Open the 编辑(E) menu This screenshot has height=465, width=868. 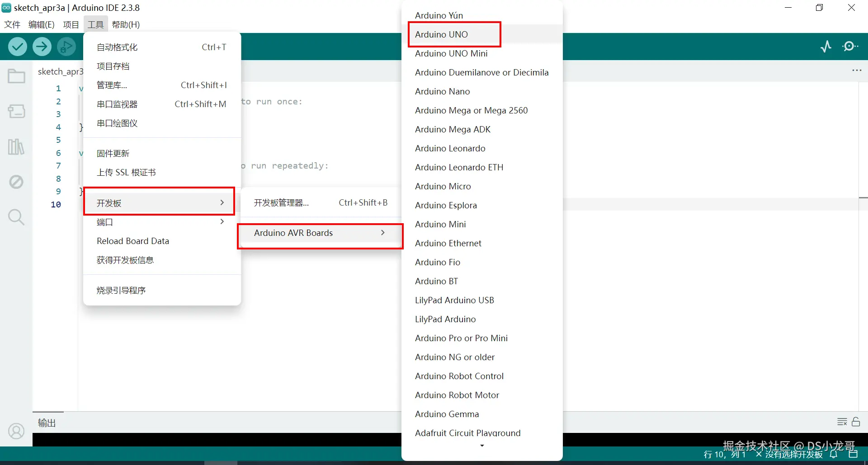[41, 24]
